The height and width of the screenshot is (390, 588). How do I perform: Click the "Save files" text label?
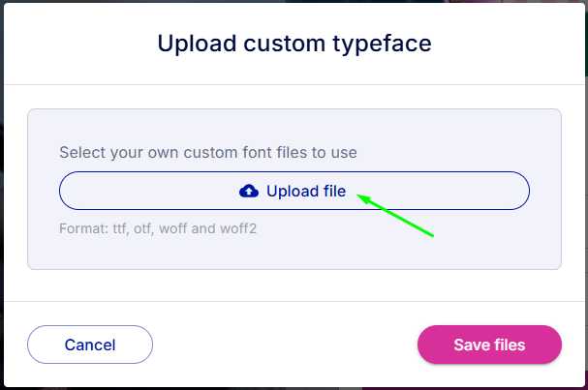coord(489,345)
